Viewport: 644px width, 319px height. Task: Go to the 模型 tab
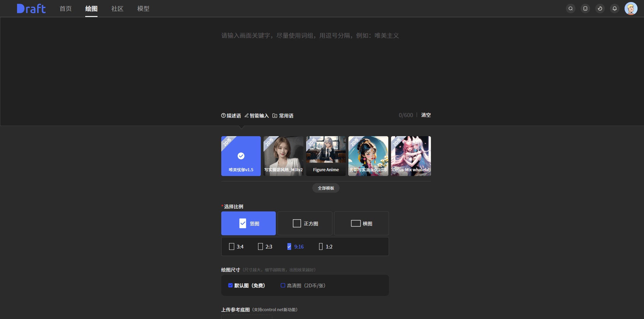143,9
